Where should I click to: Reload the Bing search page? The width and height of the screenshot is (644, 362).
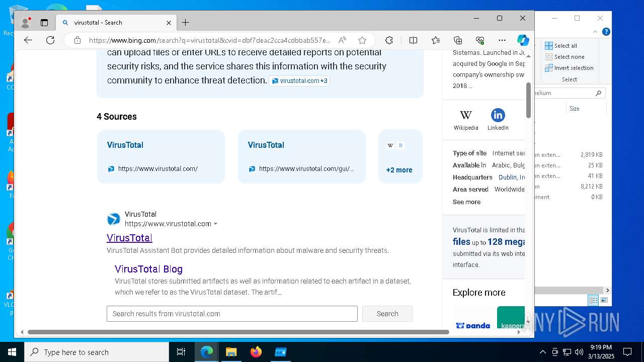point(50,40)
